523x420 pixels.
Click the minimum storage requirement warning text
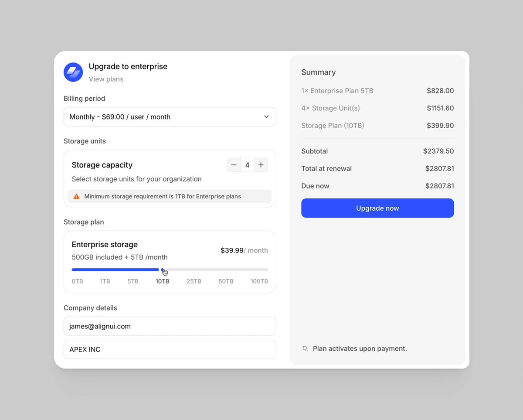163,196
